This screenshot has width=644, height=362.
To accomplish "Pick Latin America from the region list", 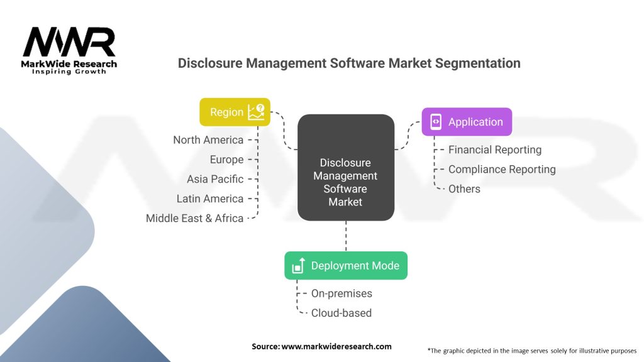I will [x=209, y=199].
